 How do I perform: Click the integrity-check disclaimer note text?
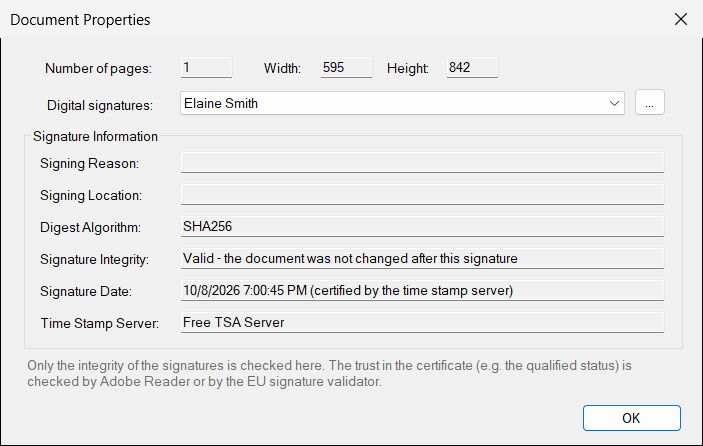[x=329, y=373]
